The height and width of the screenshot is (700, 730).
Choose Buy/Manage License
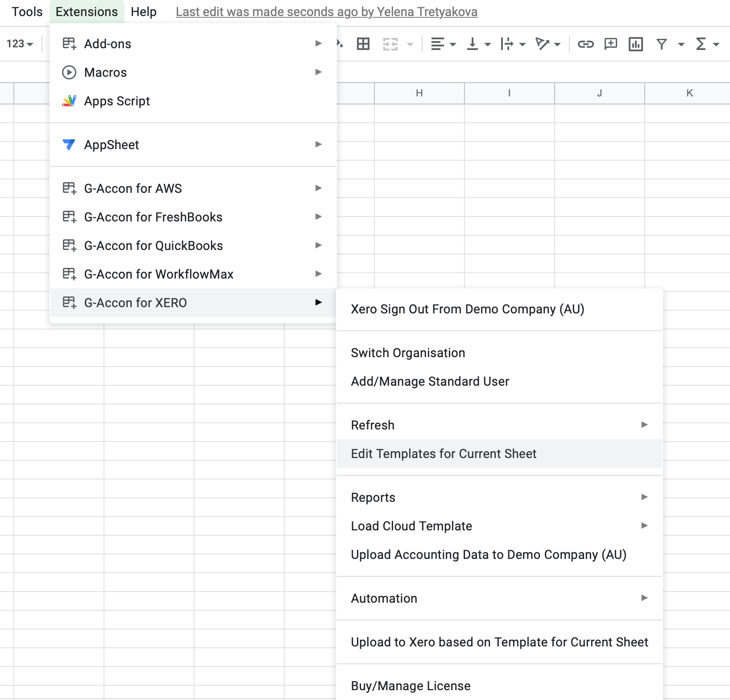coord(499,686)
